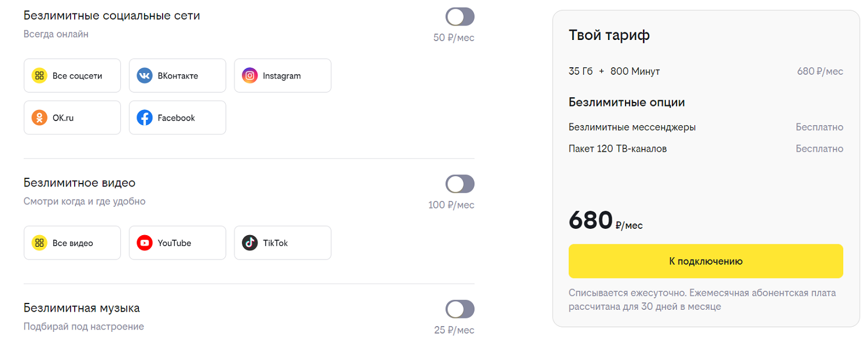Screen dimensions: 868x344
Task: Click the 'Безлимитные мессенджеры' tariff line
Action: (x=632, y=127)
